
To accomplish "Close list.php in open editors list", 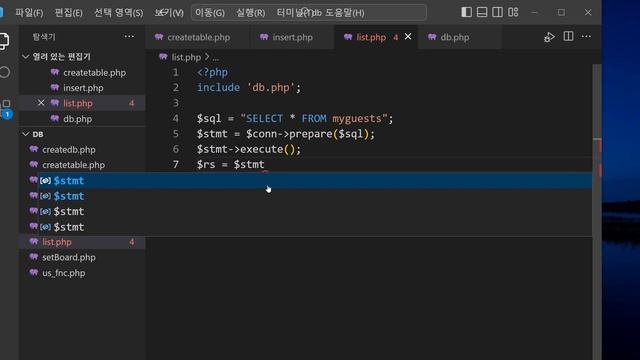I will tap(41, 103).
